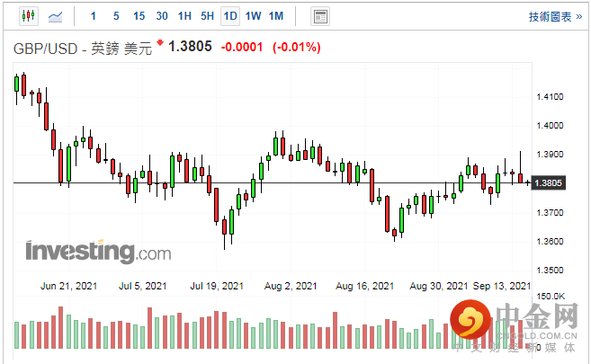Open the chart layout panel icon
The image size is (591, 364).
319,16
